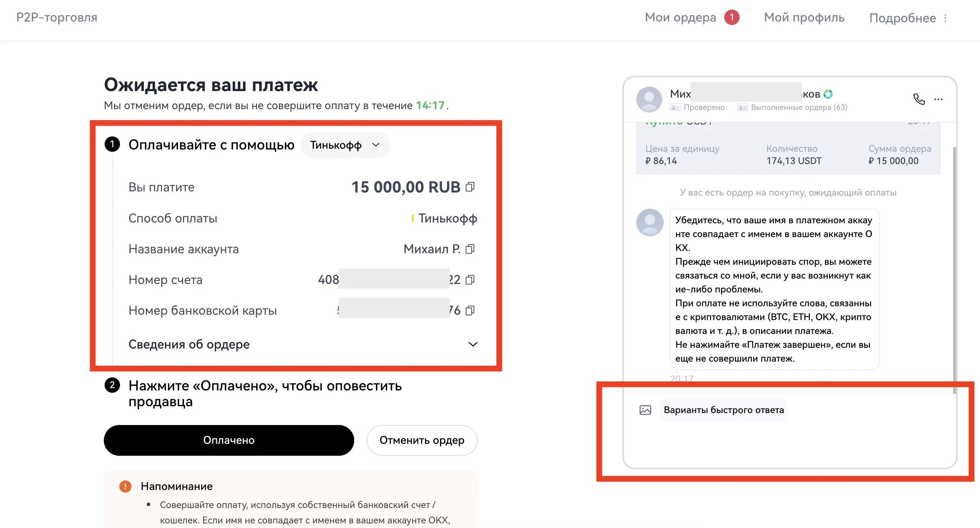Open the Тинькофф payment method dropdown

[345, 145]
